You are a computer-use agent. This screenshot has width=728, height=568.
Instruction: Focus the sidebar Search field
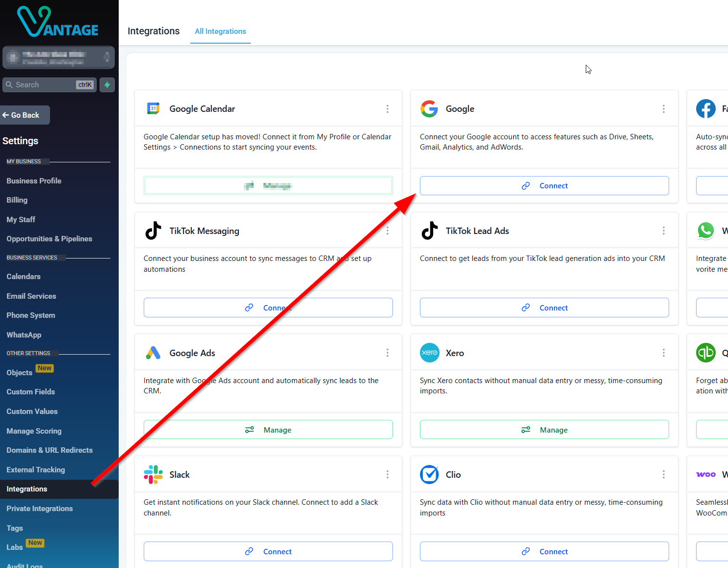[x=49, y=85]
